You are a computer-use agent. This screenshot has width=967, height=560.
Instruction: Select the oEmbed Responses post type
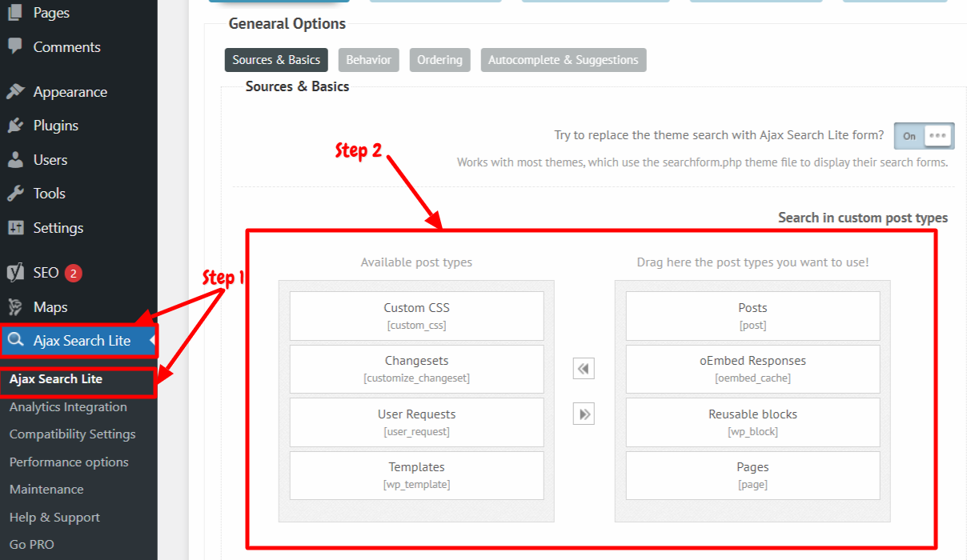[x=752, y=369]
